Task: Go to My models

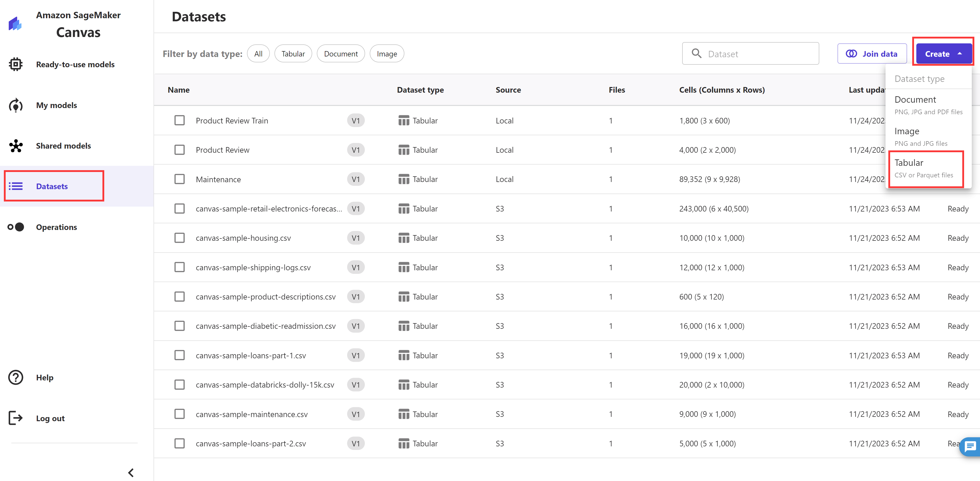Action: [x=57, y=105]
